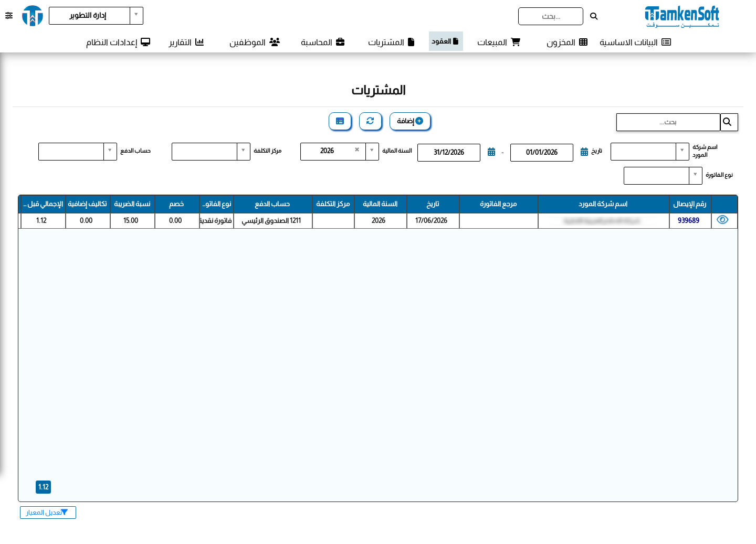View receipt 939689 via eye icon
Screen dimensions: 756x544
(x=722, y=220)
